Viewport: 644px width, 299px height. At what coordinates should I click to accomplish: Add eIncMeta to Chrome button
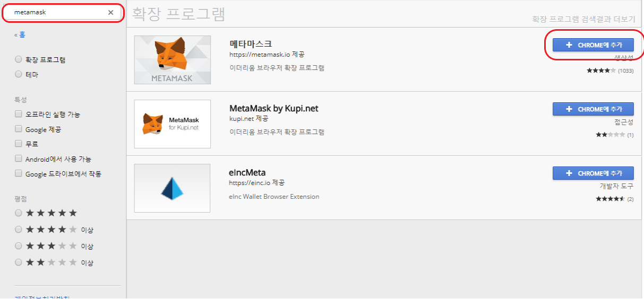[593, 173]
